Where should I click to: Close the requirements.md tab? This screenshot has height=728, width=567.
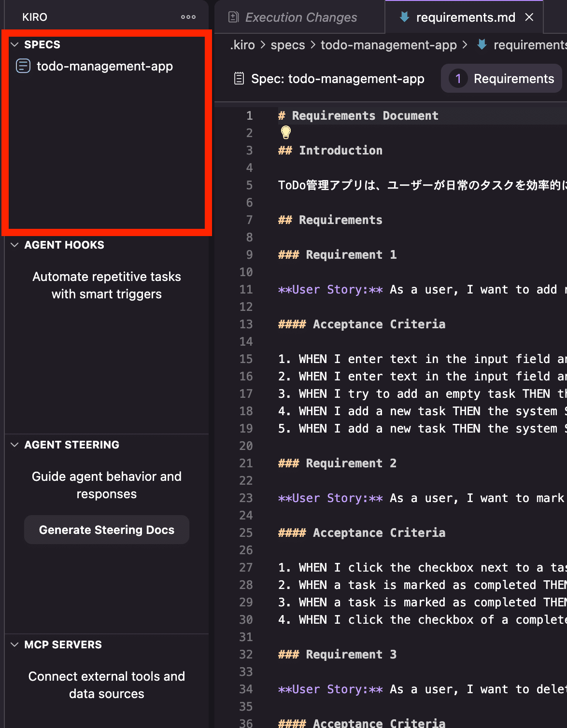click(529, 17)
